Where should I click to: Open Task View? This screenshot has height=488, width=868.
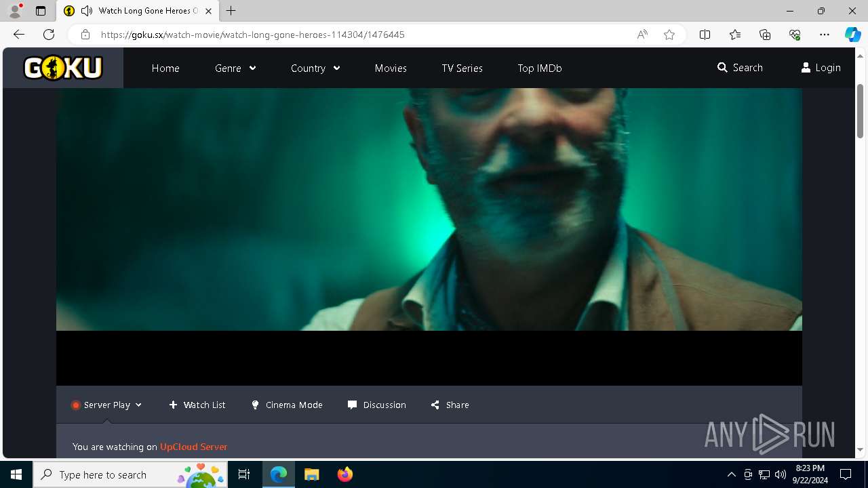tap(244, 474)
